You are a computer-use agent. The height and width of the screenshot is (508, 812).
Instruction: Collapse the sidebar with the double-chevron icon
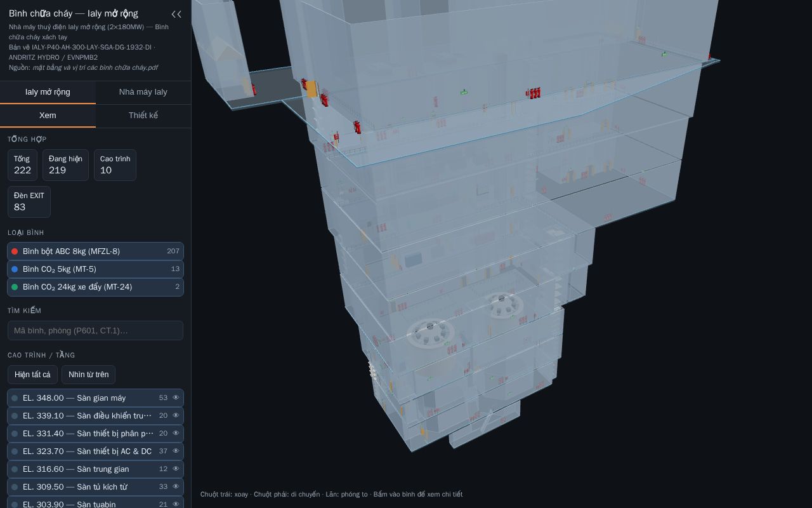pos(176,14)
